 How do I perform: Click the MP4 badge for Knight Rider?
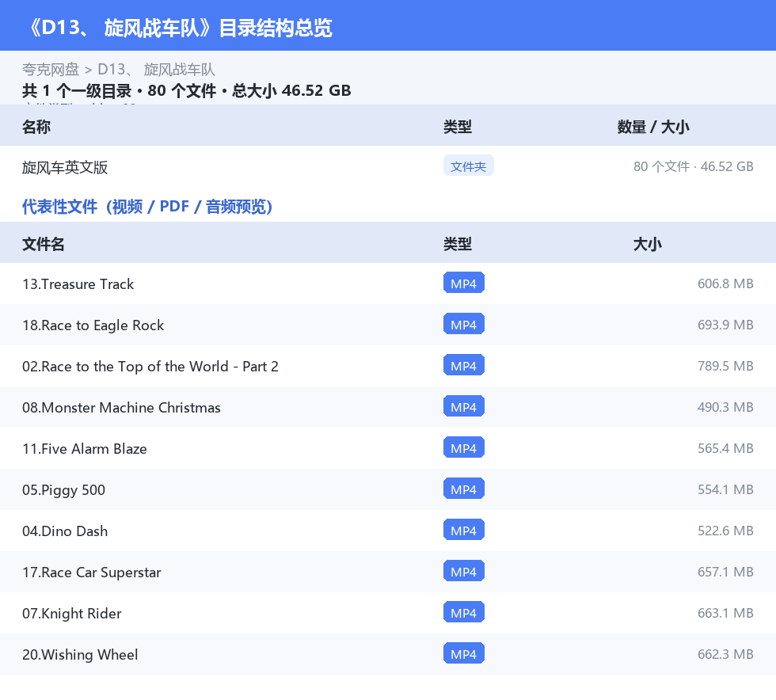pyautogui.click(x=464, y=612)
